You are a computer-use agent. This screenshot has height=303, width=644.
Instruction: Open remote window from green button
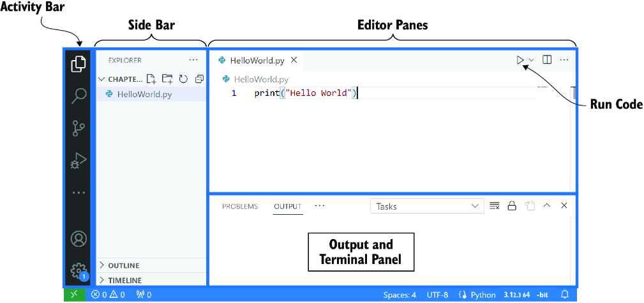(75, 294)
